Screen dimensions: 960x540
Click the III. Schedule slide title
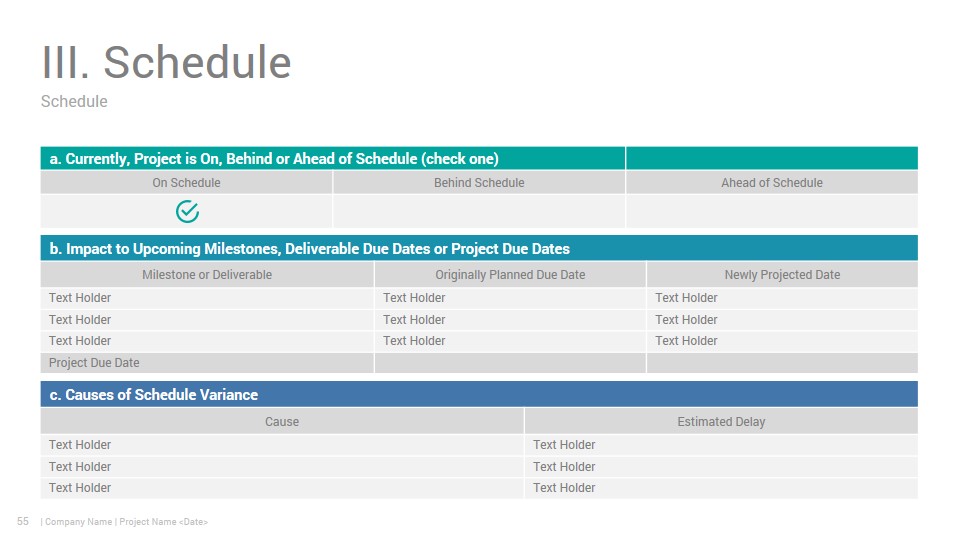click(x=166, y=62)
